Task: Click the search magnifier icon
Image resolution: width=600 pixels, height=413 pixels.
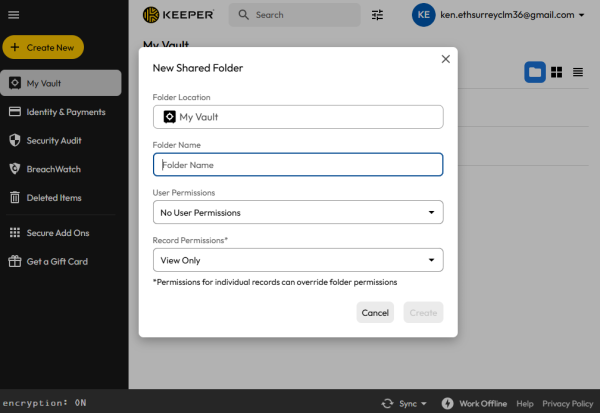Action: 243,15
